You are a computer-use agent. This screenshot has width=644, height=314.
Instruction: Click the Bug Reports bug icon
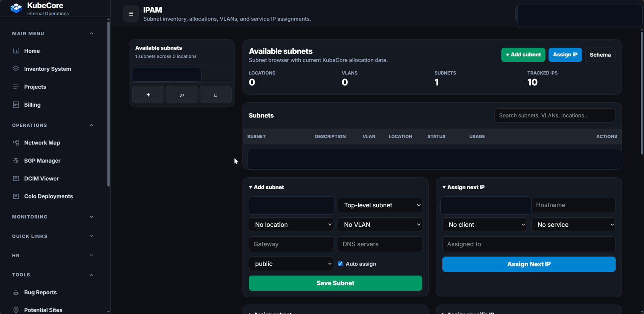coord(16,292)
